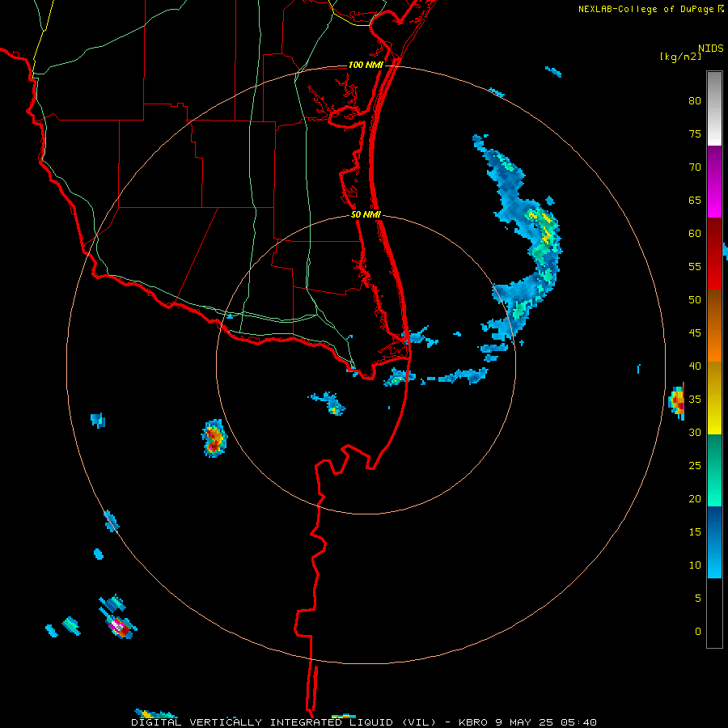Pick the orange-brown segment of the color bar
Image resolution: width=728 pixels, height=728 pixels.
point(714,325)
